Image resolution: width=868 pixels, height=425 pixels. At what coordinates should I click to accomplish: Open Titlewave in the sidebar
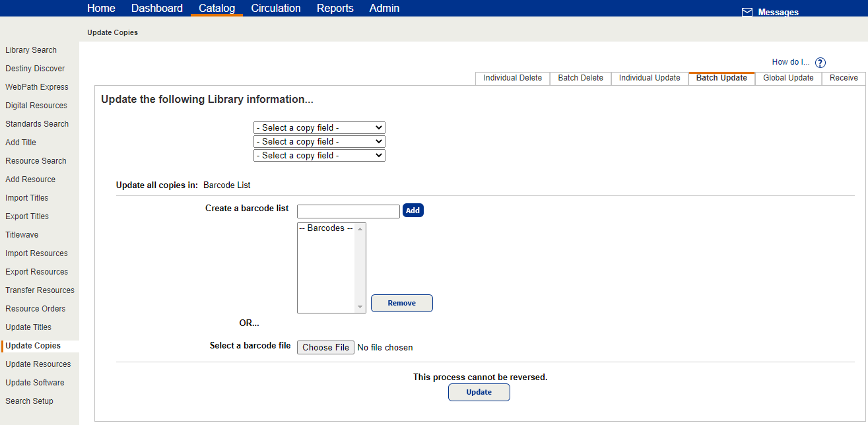22,235
